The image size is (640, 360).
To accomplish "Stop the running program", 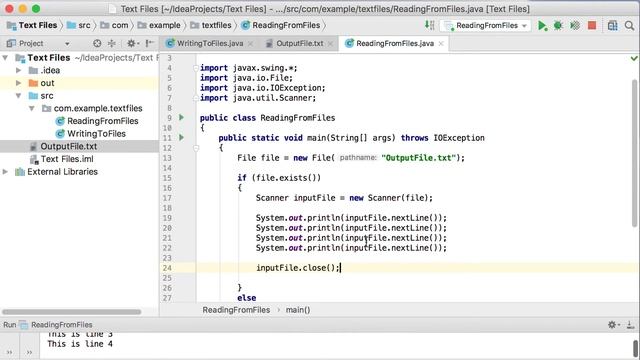I will 592,26.
